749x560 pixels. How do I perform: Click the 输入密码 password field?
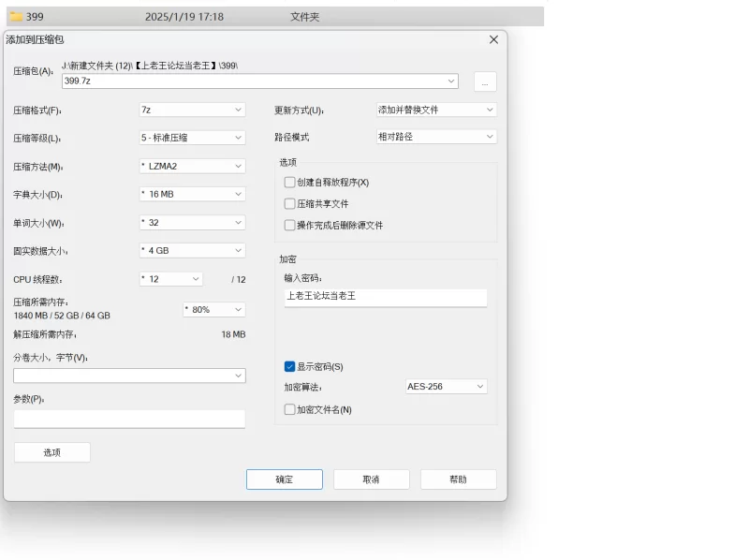386,297
